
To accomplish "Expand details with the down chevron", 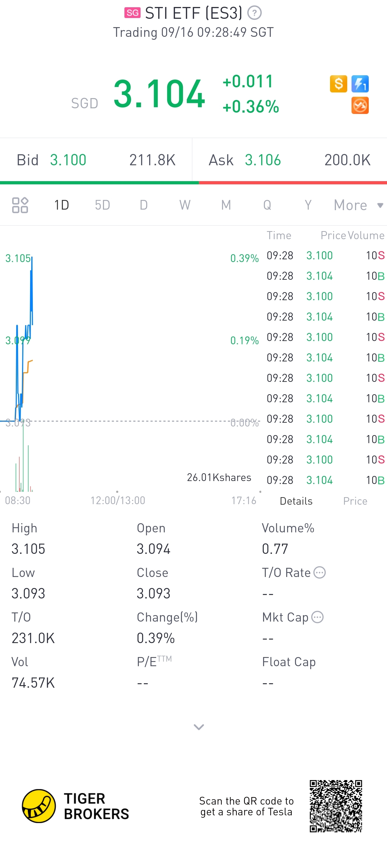I will click(199, 727).
